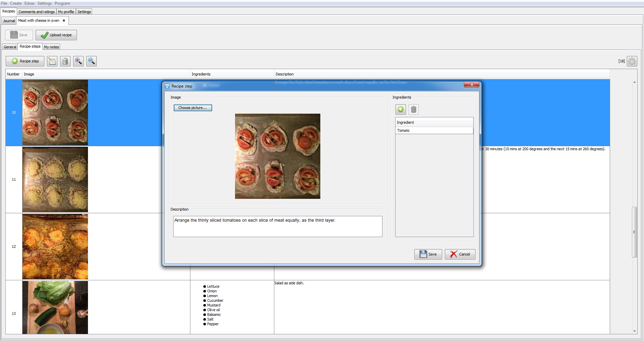Viewport: 644px width, 341px height.
Task: Select the Tomato ingredient row
Action: 434,130
